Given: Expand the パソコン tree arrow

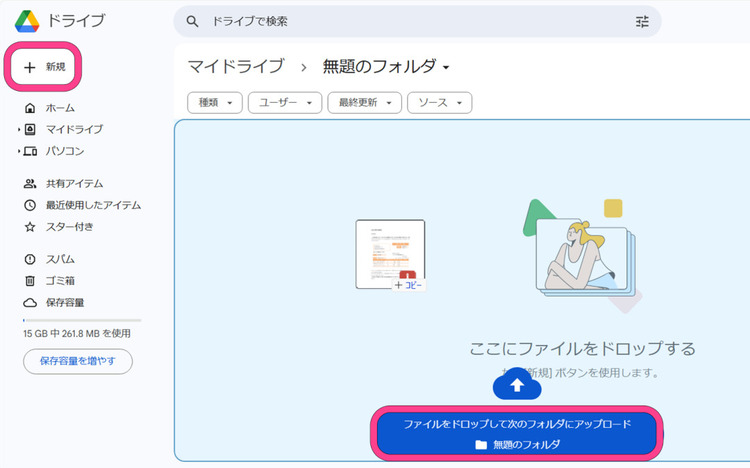Looking at the screenshot, I should [19, 151].
